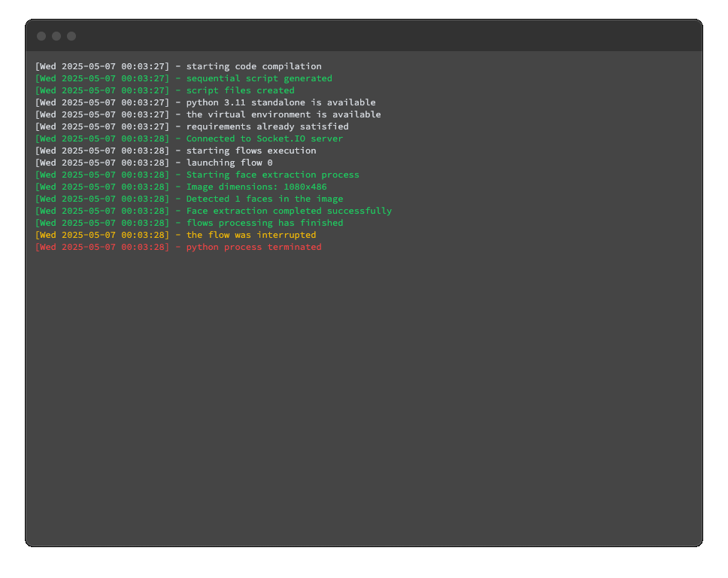This screenshot has height=578, width=728.
Task: Click the red 'python process terminated' error
Action: tap(253, 247)
